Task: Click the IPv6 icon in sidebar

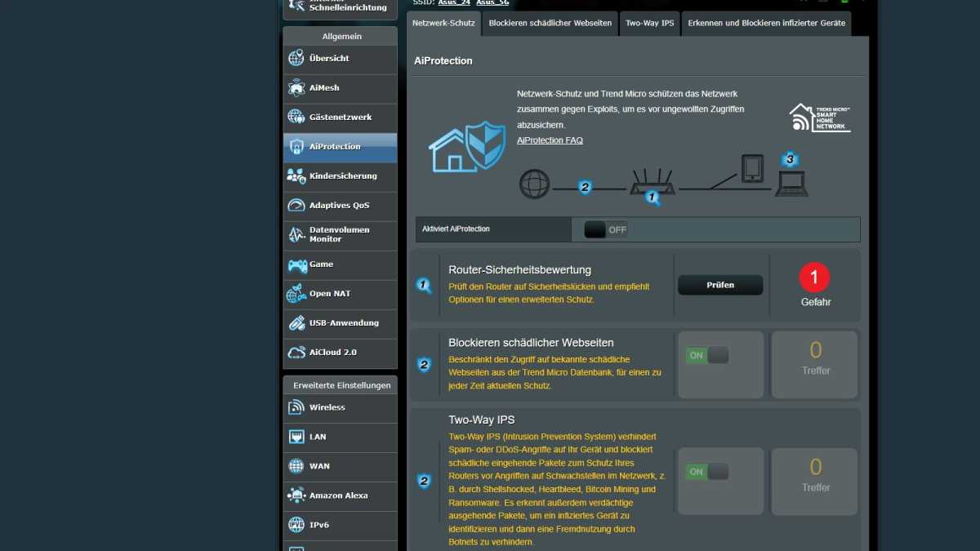Action: click(x=296, y=525)
